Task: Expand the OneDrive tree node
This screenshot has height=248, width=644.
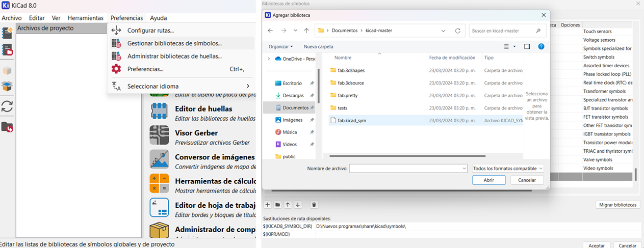Action: click(269, 59)
